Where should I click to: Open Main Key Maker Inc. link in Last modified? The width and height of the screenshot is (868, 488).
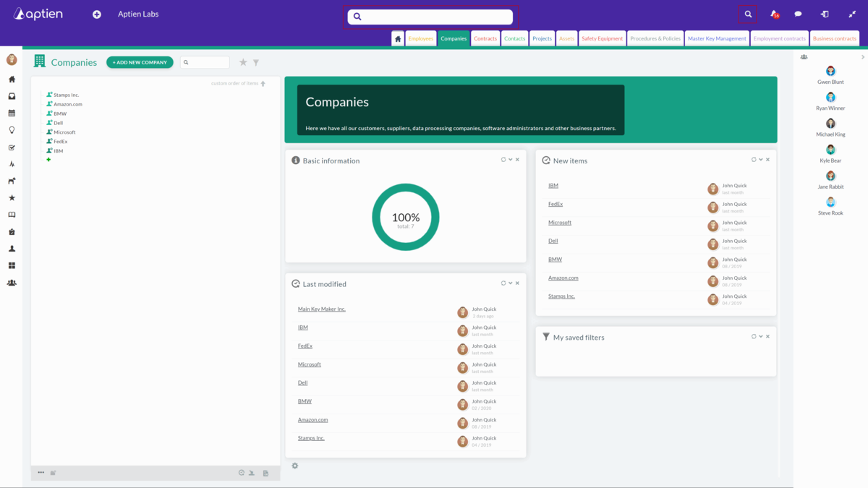pyautogui.click(x=322, y=309)
